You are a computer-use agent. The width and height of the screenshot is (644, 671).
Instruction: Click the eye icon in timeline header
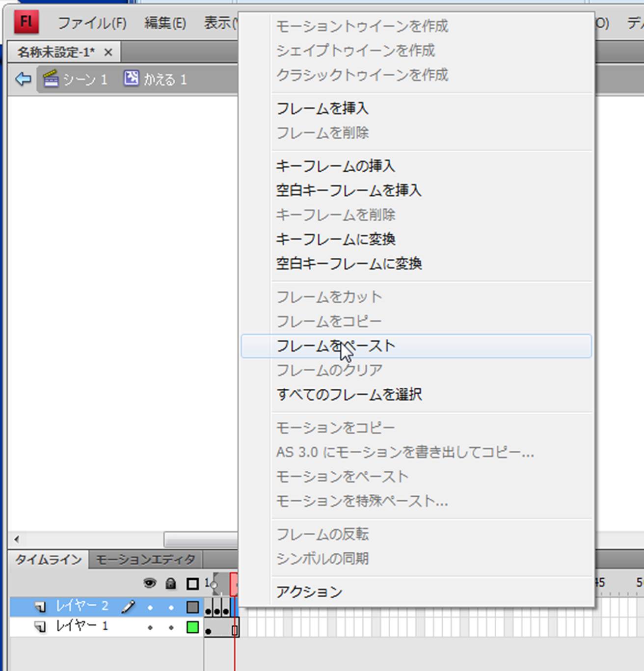pos(149,583)
